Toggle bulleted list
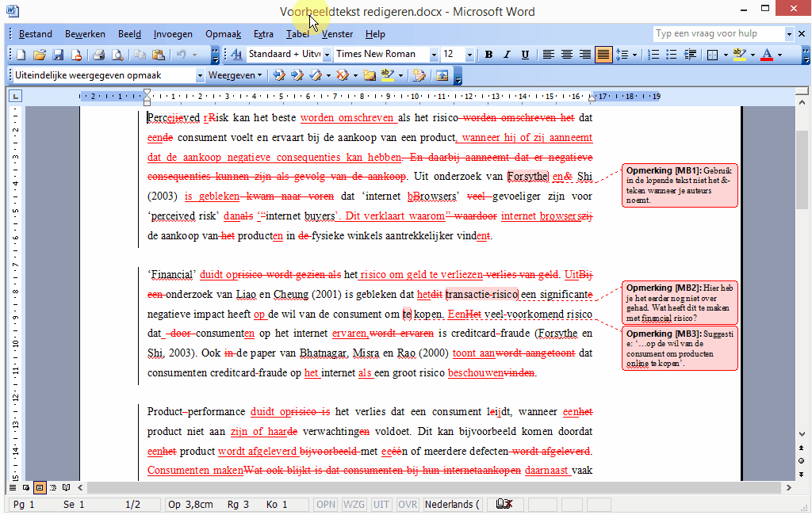Image resolution: width=812 pixels, height=515 pixels. 672,55
